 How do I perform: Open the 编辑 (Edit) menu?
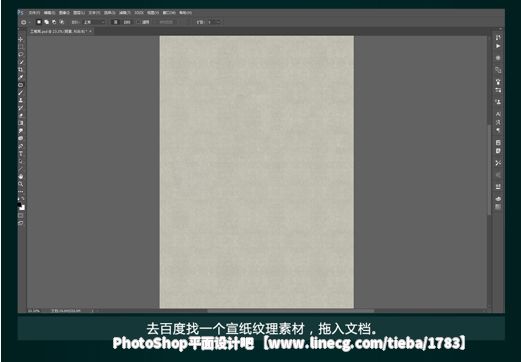pyautogui.click(x=49, y=13)
